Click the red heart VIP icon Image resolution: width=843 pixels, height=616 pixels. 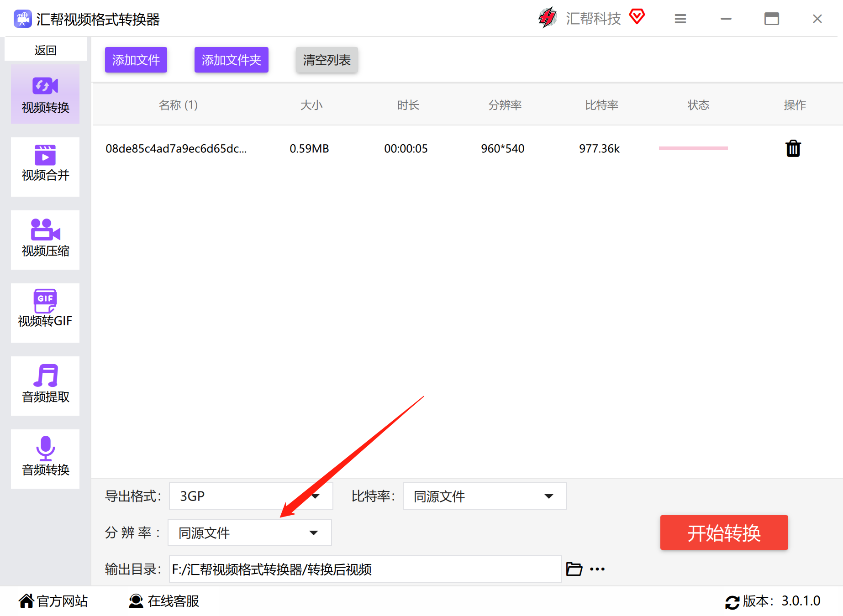(637, 17)
